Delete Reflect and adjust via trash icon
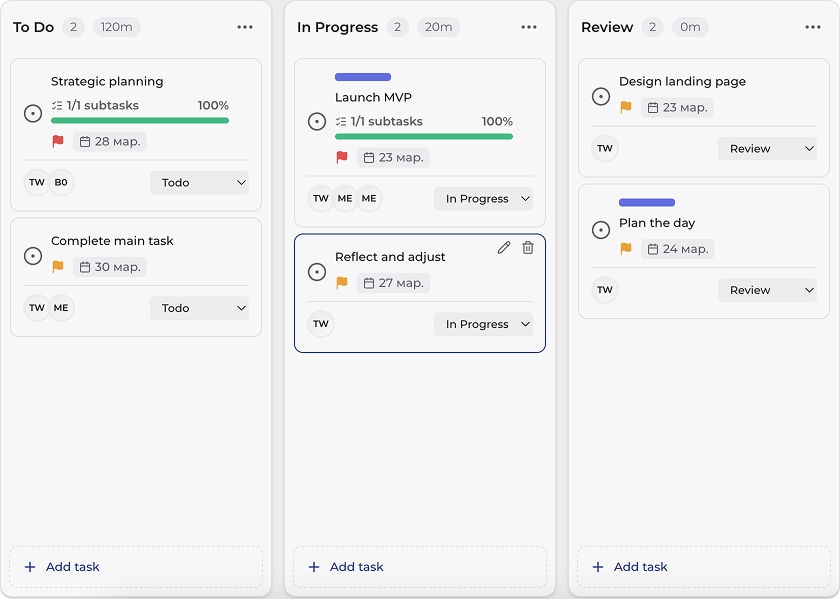The height and width of the screenshot is (599, 840). (x=528, y=248)
